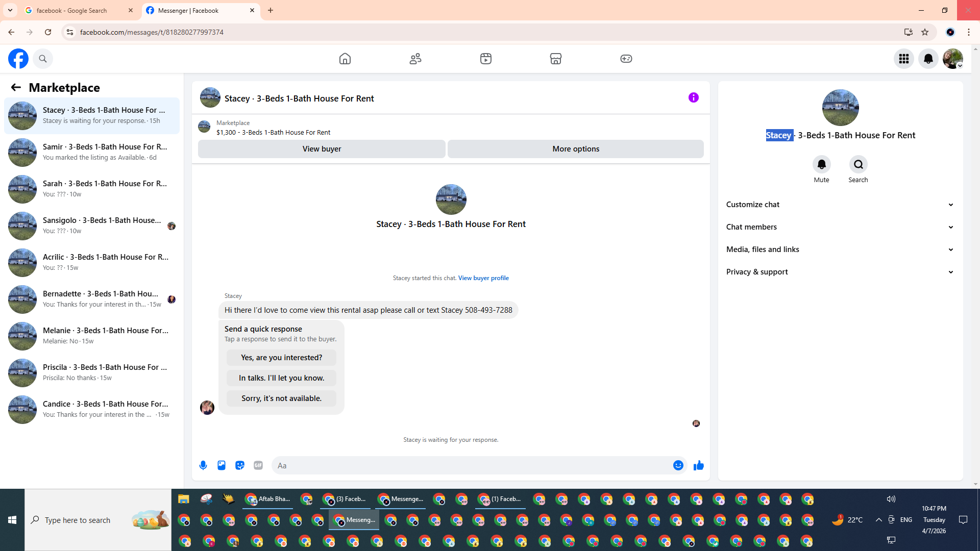
Task: Open the Sarah conversation
Action: click(x=92, y=189)
